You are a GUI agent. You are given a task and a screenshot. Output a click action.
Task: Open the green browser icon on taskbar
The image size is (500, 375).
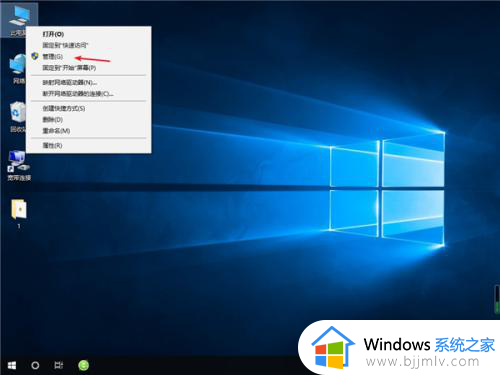(84, 366)
